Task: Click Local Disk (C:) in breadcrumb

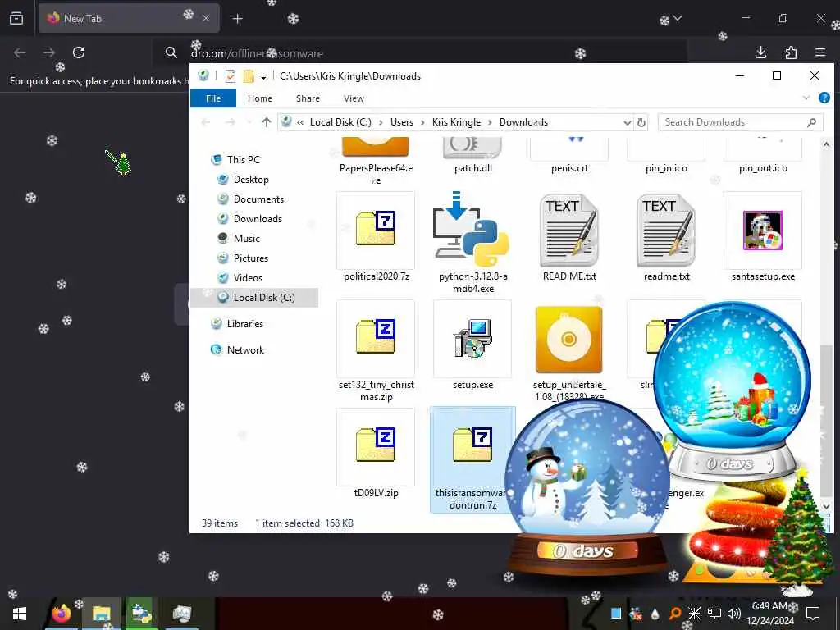Action: pos(340,122)
